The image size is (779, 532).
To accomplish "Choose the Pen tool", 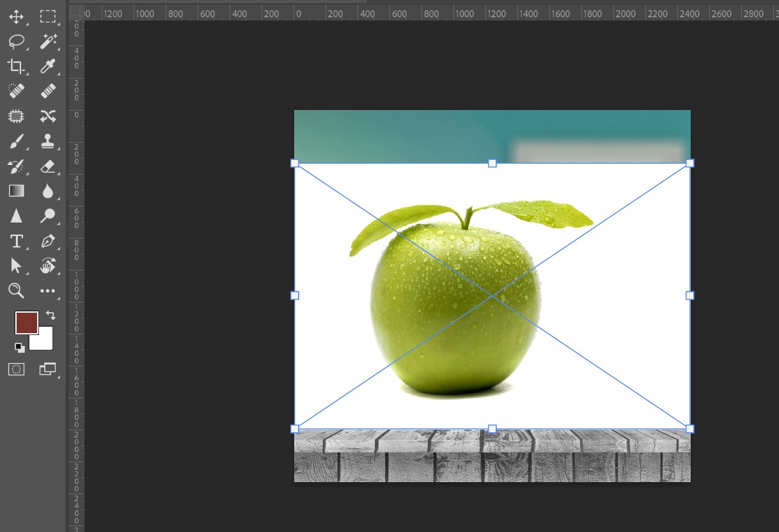I will tap(48, 241).
